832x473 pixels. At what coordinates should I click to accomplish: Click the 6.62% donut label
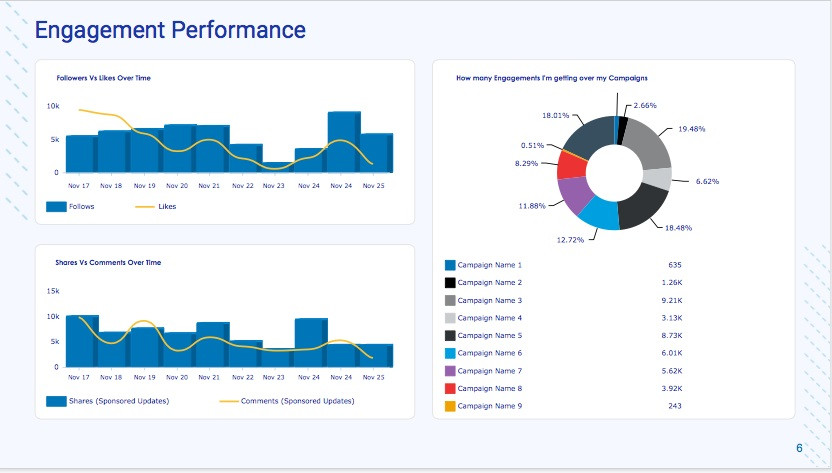(707, 182)
